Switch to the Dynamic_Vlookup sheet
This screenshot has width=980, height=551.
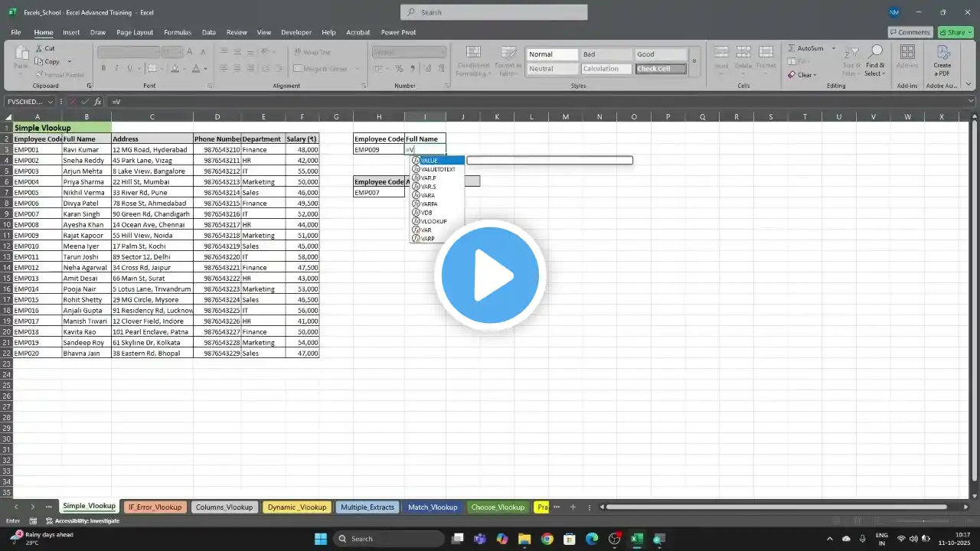pos(297,507)
